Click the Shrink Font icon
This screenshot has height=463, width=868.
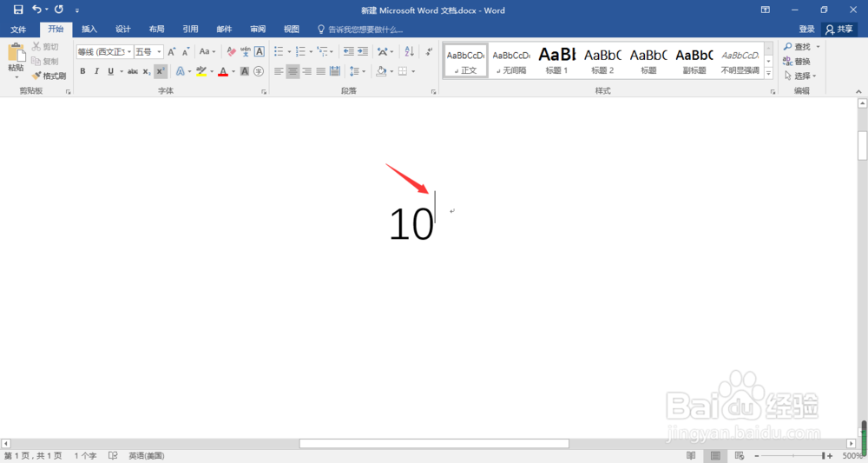pyautogui.click(x=186, y=51)
